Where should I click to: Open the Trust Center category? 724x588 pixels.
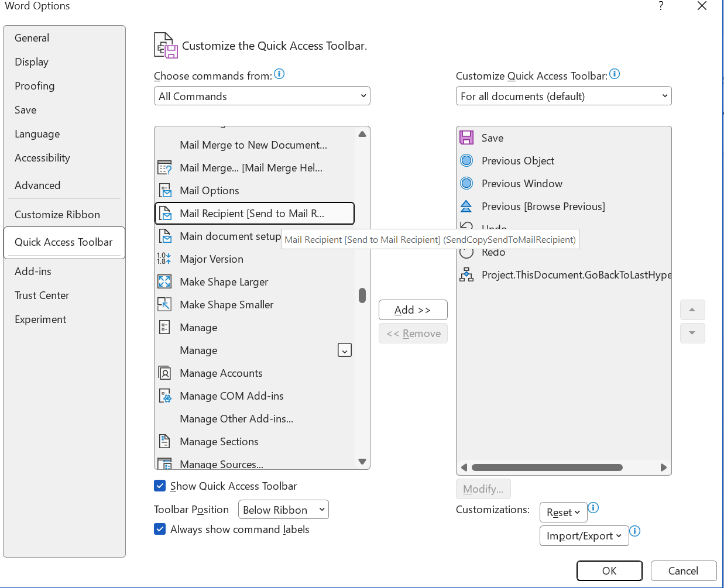click(64, 295)
